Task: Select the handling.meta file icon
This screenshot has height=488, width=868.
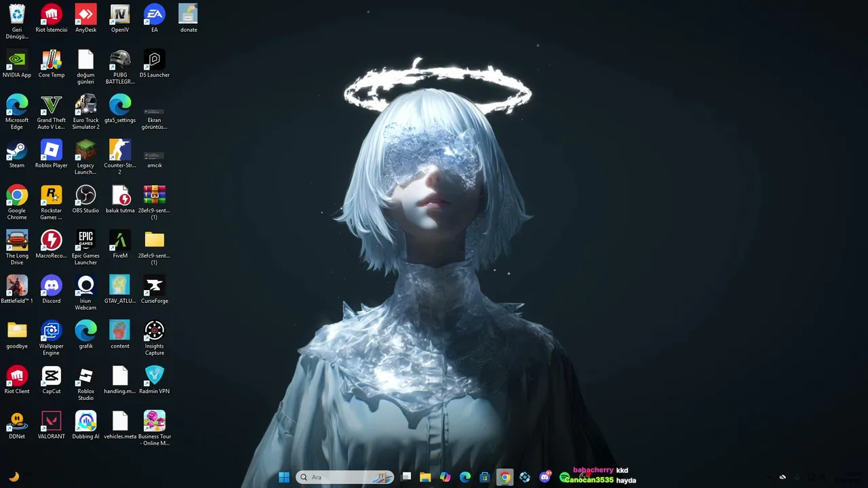Action: click(120, 376)
